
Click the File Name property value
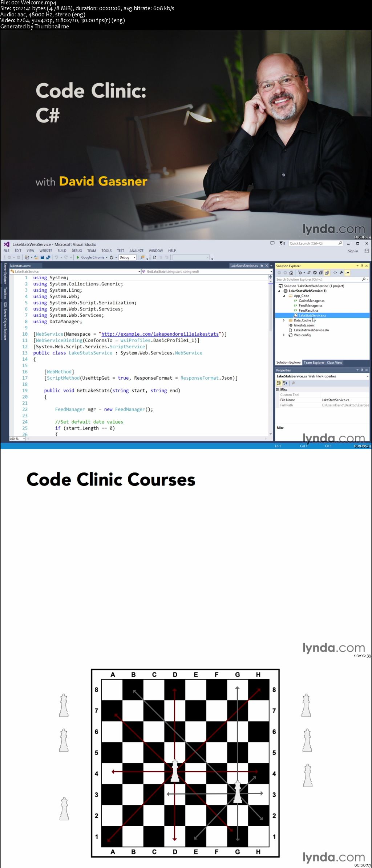(345, 400)
